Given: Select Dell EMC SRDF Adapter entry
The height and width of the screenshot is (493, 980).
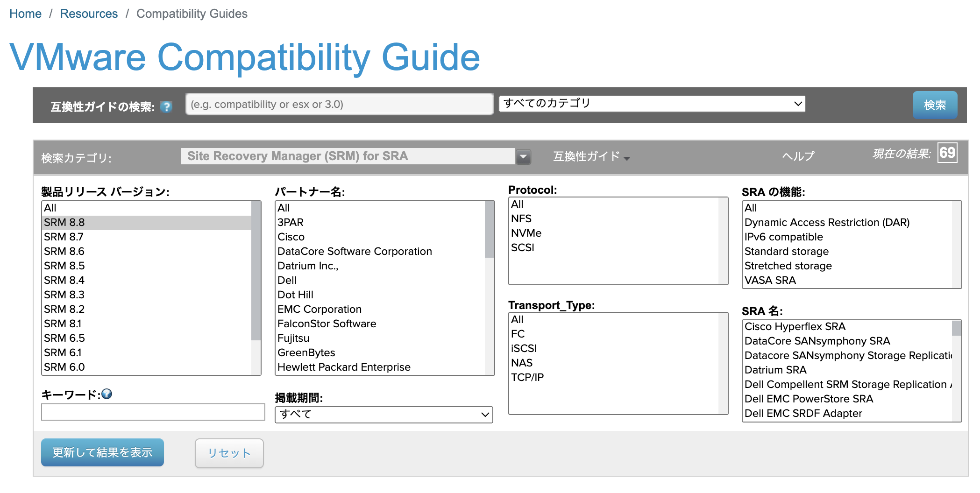Looking at the screenshot, I should [847, 413].
